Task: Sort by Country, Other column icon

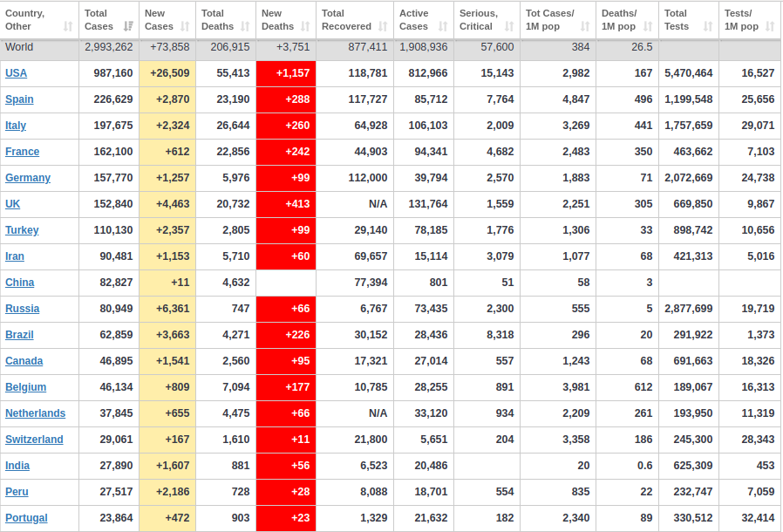Action: click(68, 26)
